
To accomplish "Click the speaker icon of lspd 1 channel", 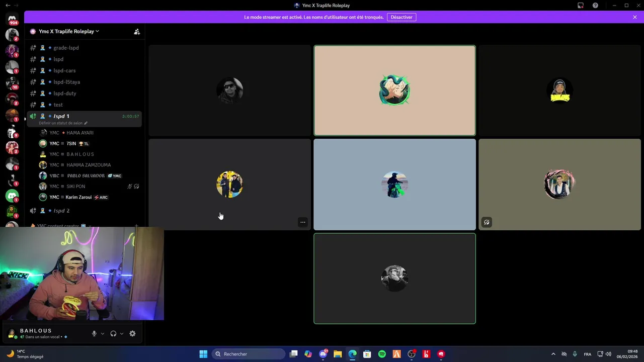I will (33, 116).
